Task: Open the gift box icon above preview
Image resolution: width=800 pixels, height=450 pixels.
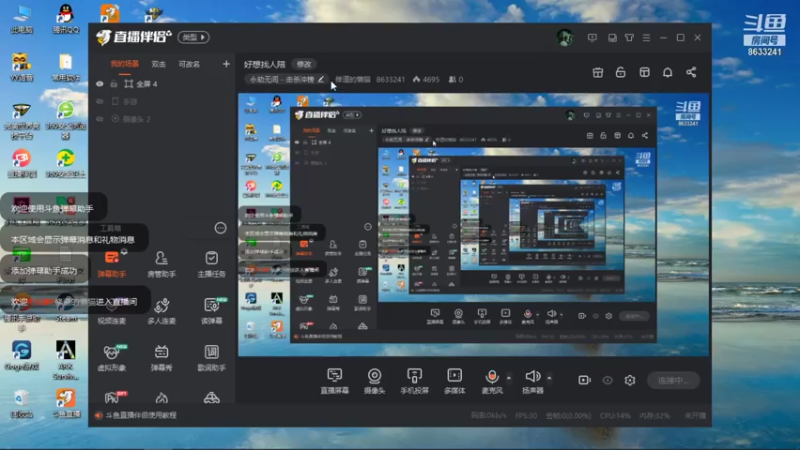Action: [x=598, y=72]
